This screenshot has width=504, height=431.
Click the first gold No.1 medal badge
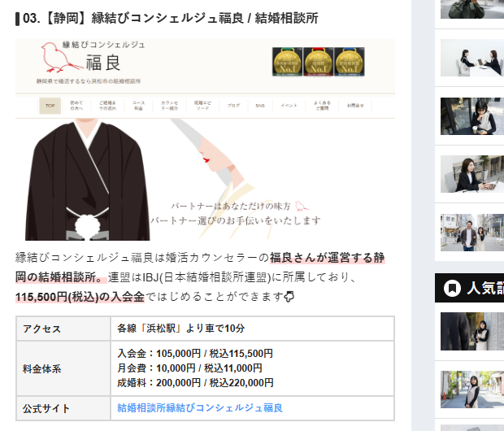click(x=287, y=61)
